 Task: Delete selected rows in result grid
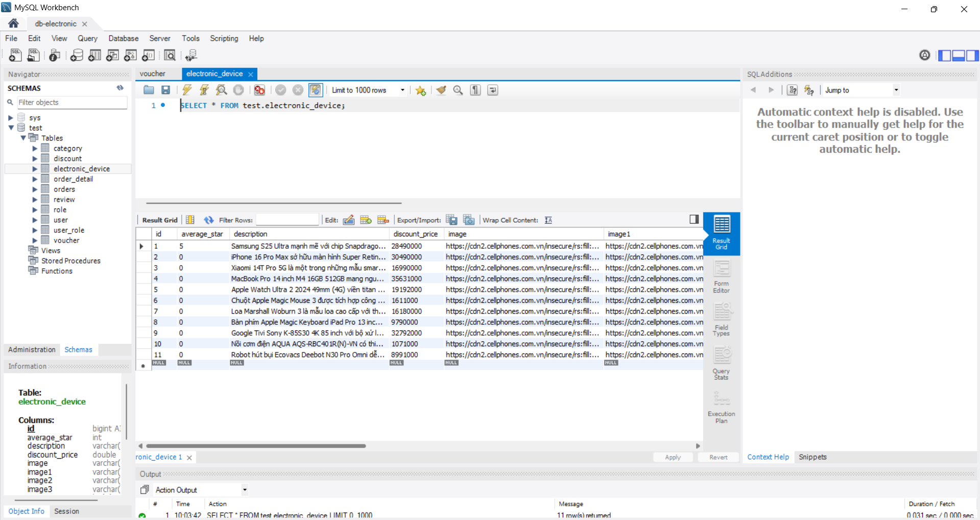click(383, 220)
